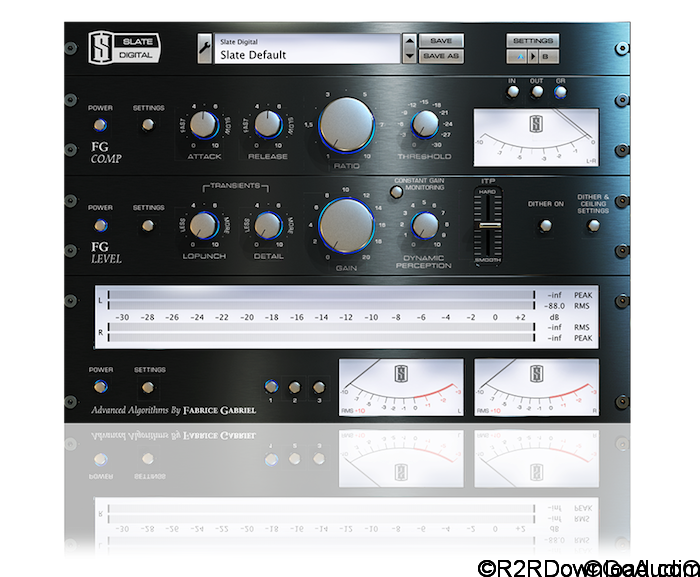Click the DETAIL knob
Viewport: 700px width, 577px height.
pos(268,226)
